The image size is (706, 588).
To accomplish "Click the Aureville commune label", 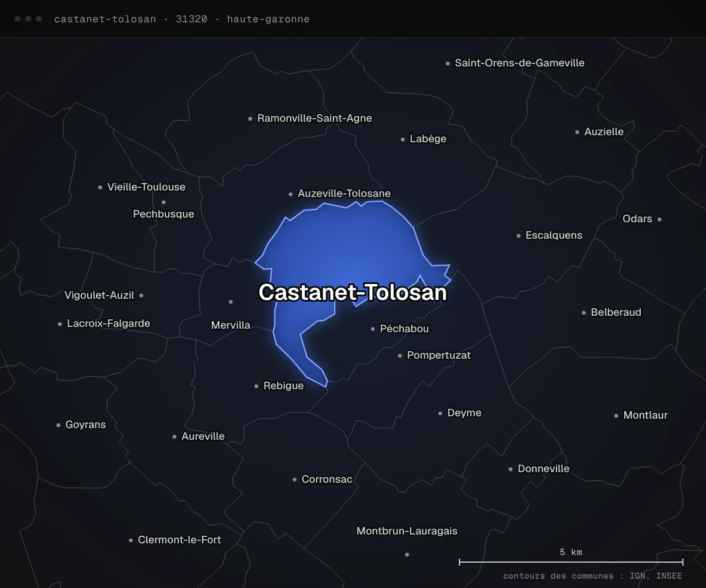I will click(x=203, y=436).
